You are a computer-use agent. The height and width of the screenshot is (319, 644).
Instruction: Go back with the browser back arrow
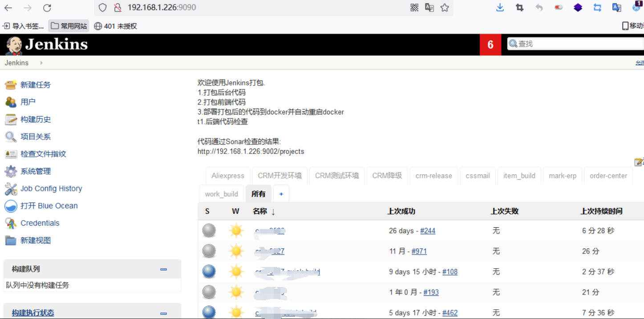point(8,8)
